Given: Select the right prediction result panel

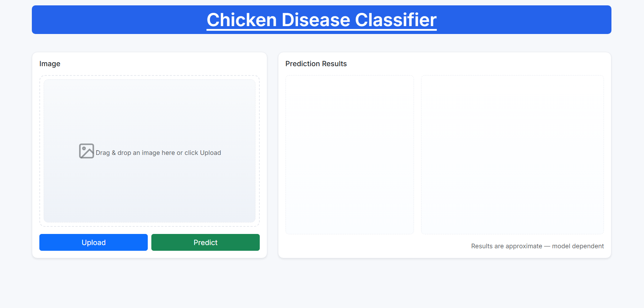Looking at the screenshot, I should tap(513, 154).
